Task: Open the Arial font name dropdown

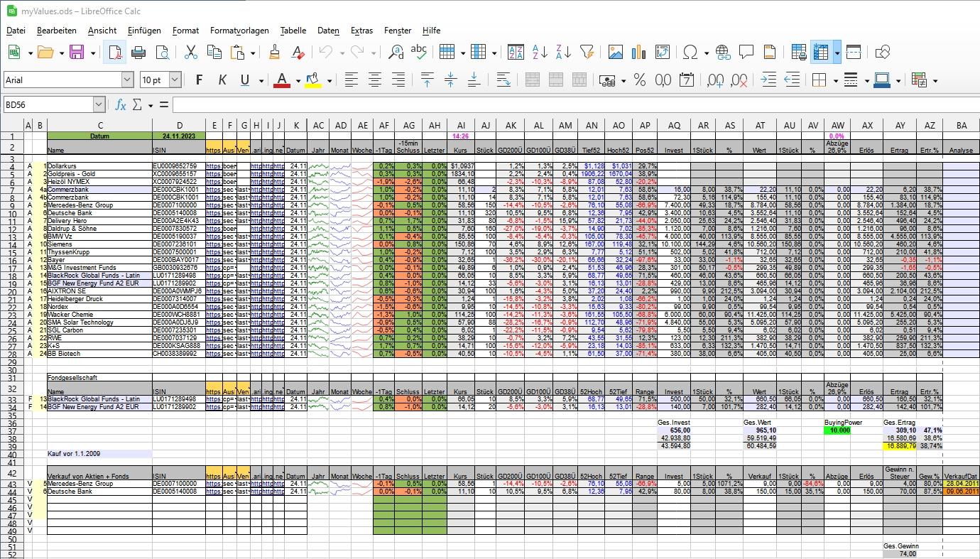Action: (127, 80)
